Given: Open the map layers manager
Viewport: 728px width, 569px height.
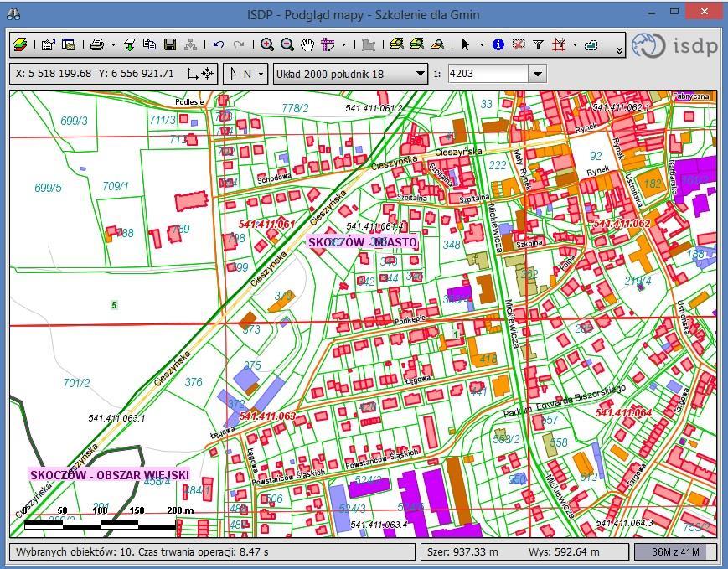Looking at the screenshot, I should pos(20,44).
